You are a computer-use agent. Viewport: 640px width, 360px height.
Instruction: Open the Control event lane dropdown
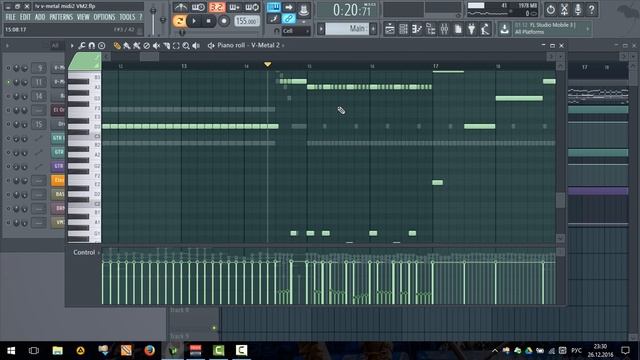(x=87, y=253)
